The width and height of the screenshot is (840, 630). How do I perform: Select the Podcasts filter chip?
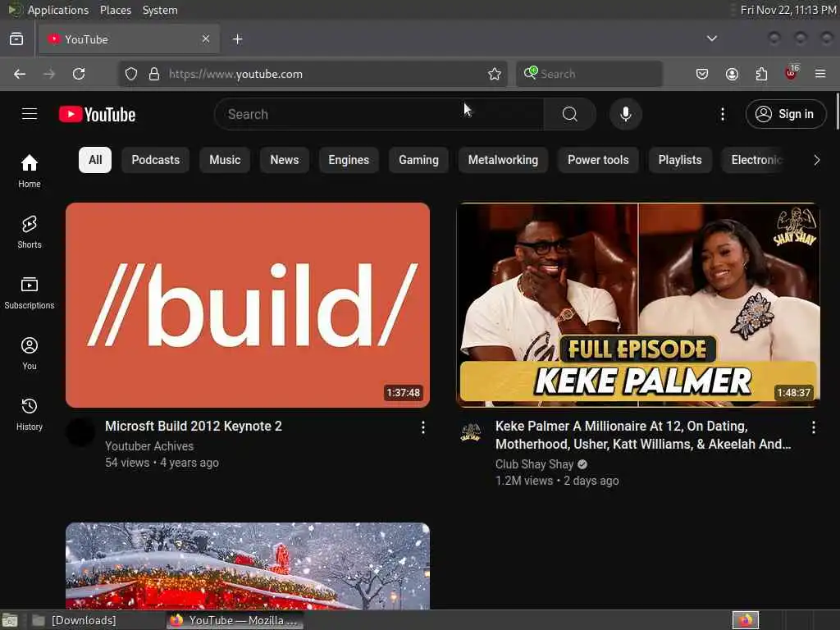(x=155, y=160)
